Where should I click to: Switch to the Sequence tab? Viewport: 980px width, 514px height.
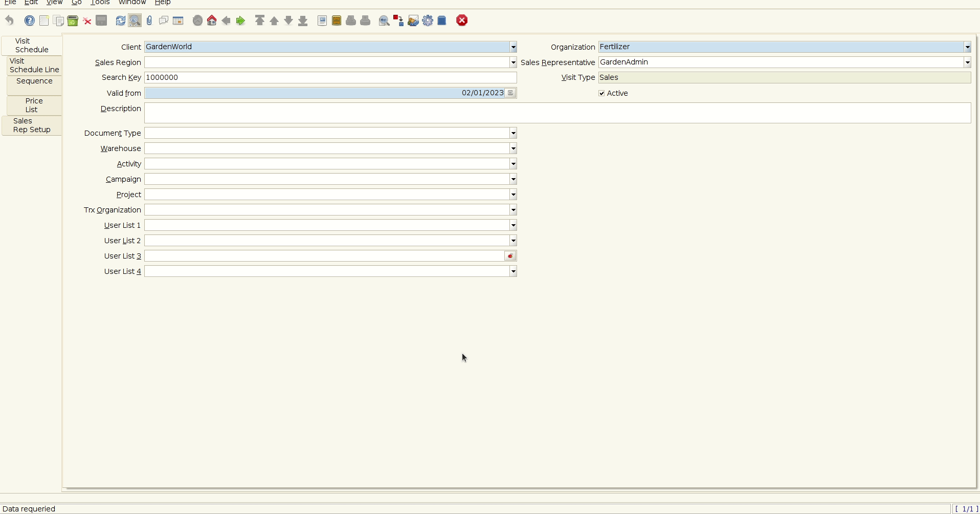click(34, 85)
